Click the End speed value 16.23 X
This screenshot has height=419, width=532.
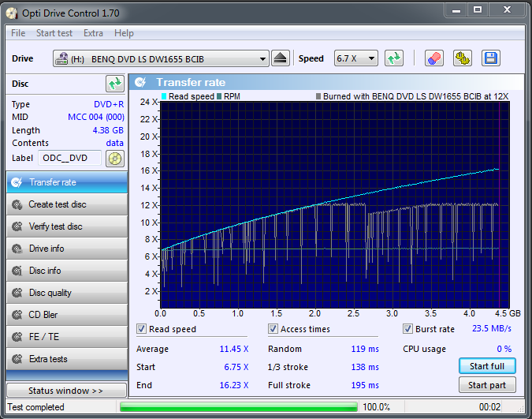point(234,385)
